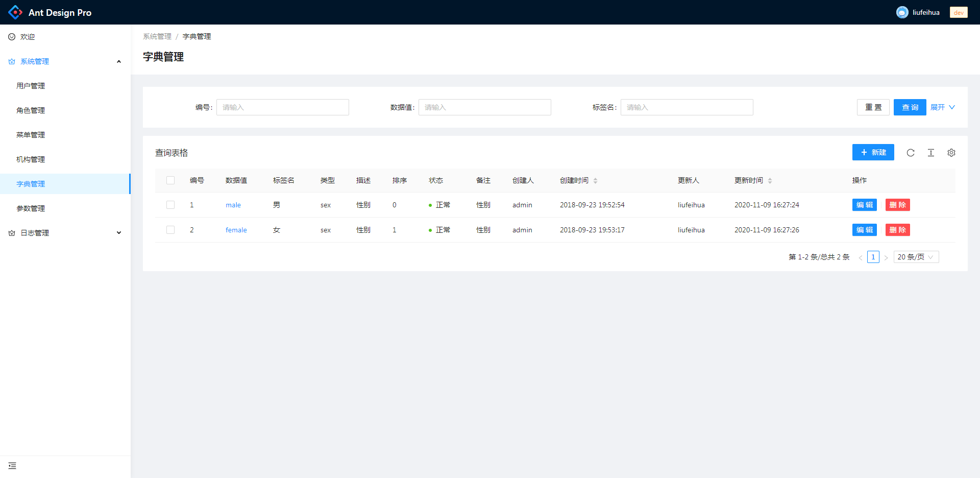980x478 pixels.
Task: Collapse sidebar using bottom menu-fold icon
Action: (x=12, y=466)
